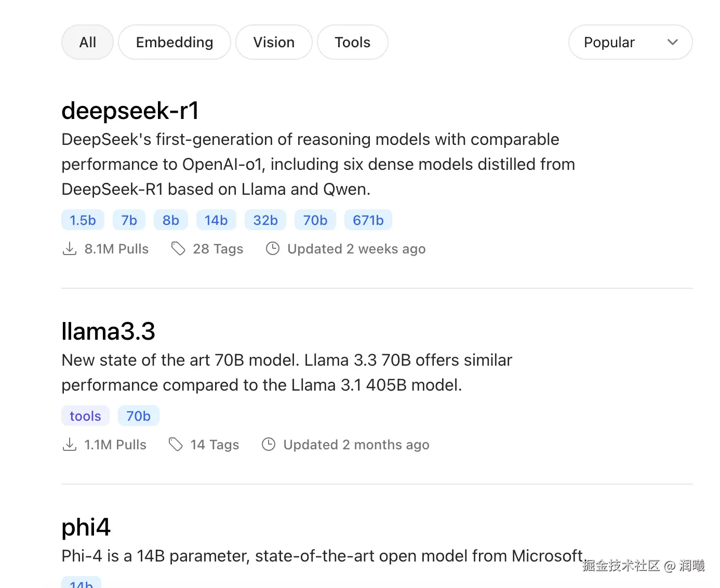Click the tag icon next to 14 Tags
This screenshot has width=720, height=588.
[x=176, y=445]
